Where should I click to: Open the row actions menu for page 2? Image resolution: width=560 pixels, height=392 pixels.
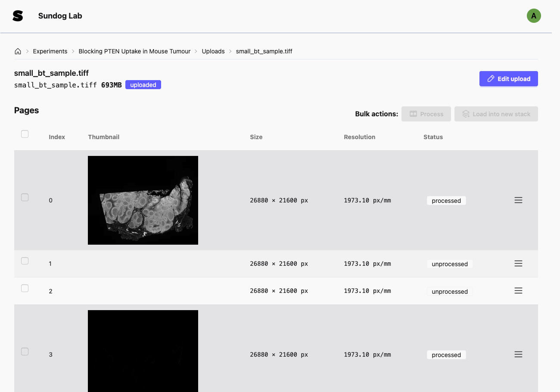click(518, 290)
